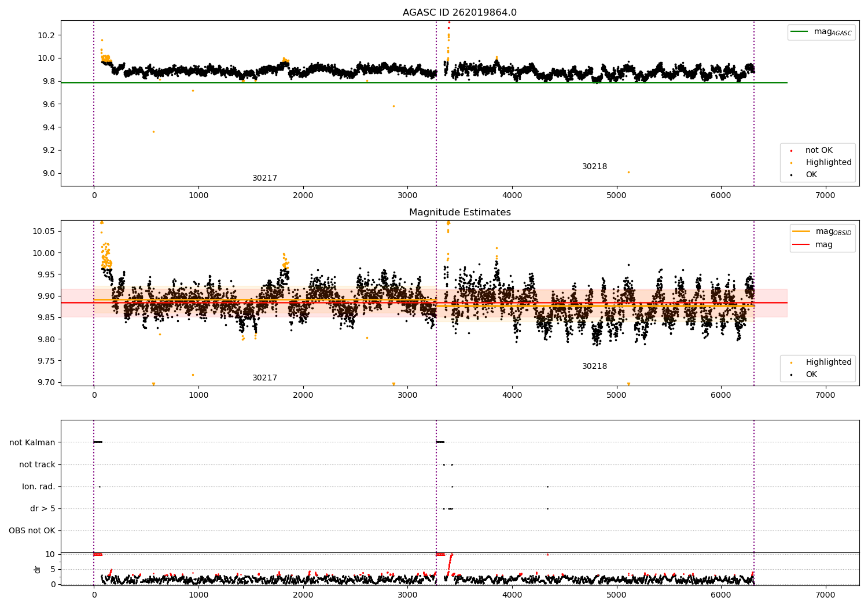The image size is (868, 608).
Task: Click the orange outlier at magnitude 9.0 in top plot
Action: click(x=628, y=172)
